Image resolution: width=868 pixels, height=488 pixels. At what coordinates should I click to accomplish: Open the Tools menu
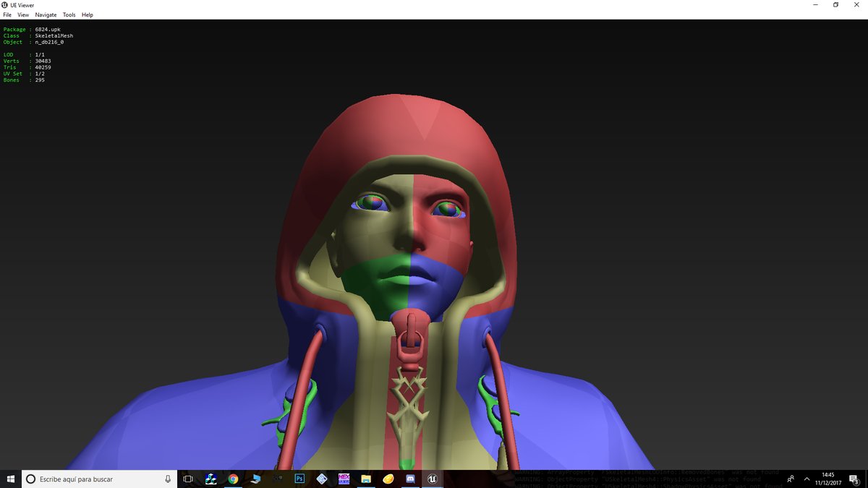(x=69, y=14)
